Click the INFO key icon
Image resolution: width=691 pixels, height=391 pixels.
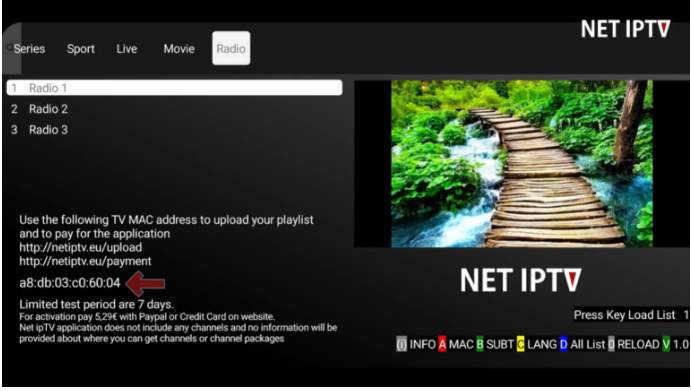(x=401, y=344)
